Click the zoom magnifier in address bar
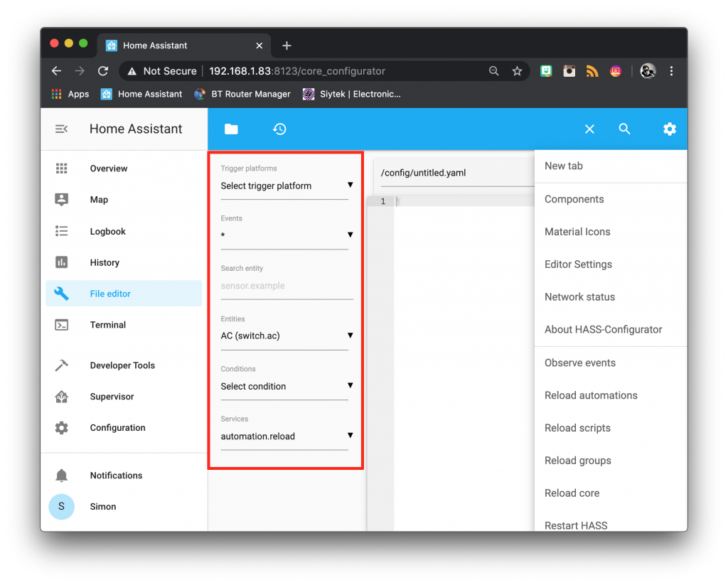The width and height of the screenshot is (728, 585). [493, 71]
